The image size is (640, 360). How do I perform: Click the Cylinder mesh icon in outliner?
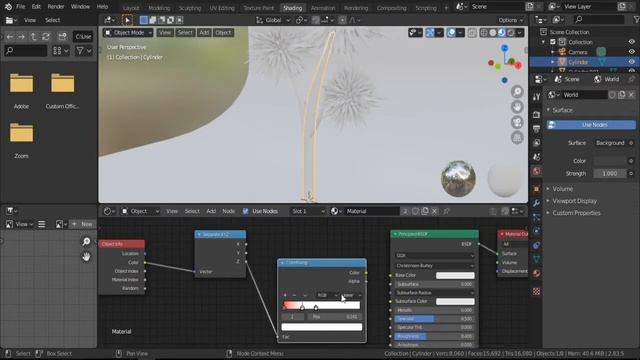(x=562, y=62)
